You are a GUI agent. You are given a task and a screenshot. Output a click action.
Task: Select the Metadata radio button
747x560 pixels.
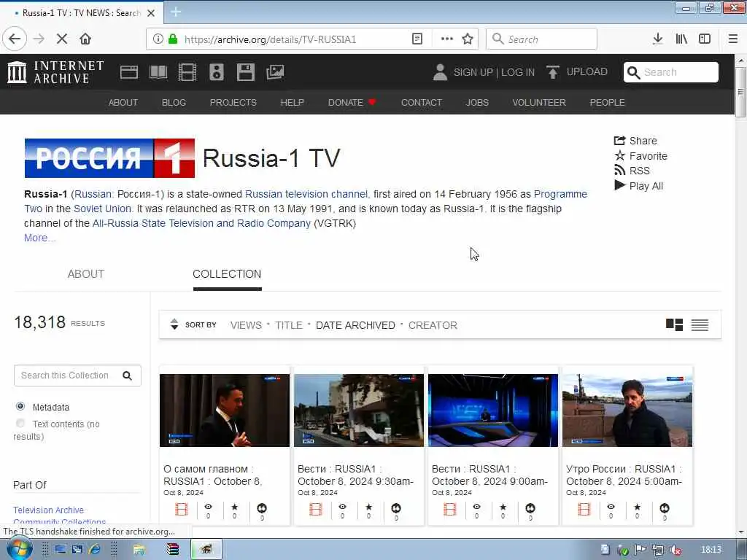(20, 406)
